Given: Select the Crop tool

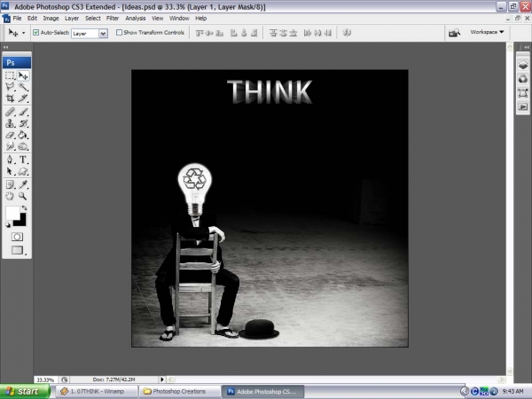Looking at the screenshot, I should coord(10,98).
